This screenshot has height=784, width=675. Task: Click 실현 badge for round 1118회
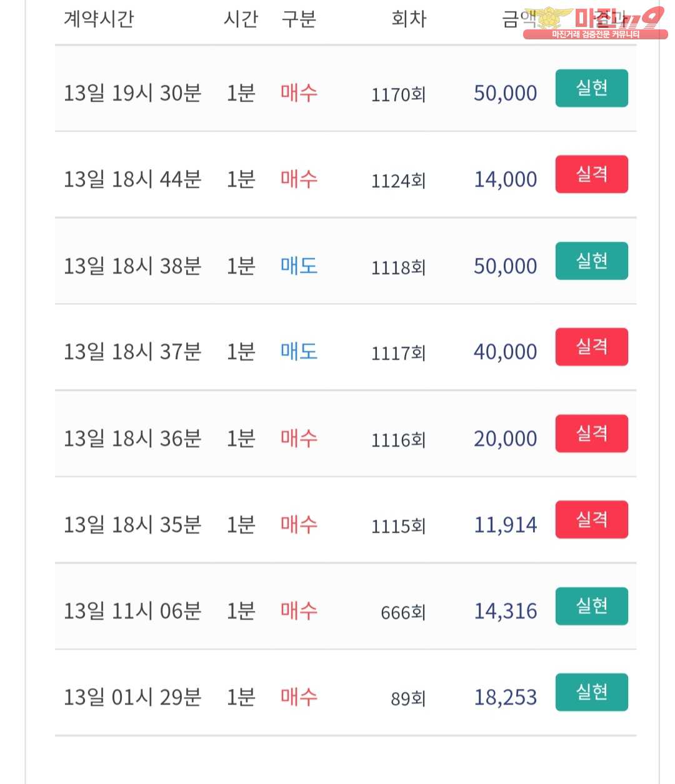click(591, 261)
